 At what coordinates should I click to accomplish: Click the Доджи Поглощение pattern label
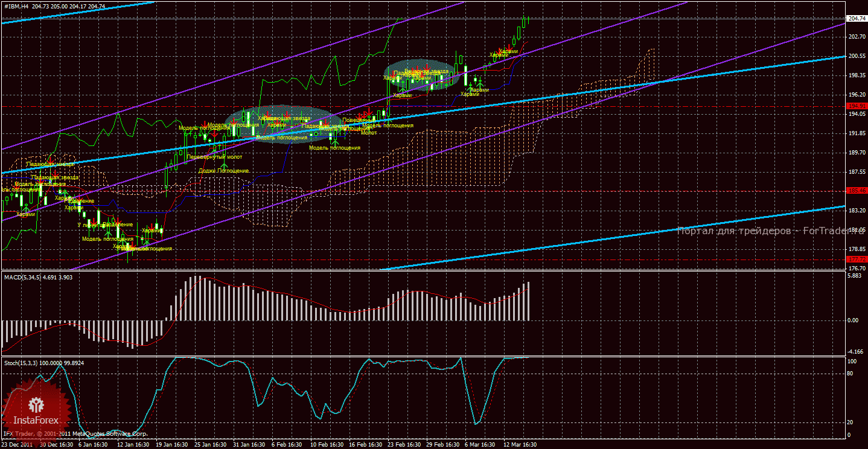[223, 171]
